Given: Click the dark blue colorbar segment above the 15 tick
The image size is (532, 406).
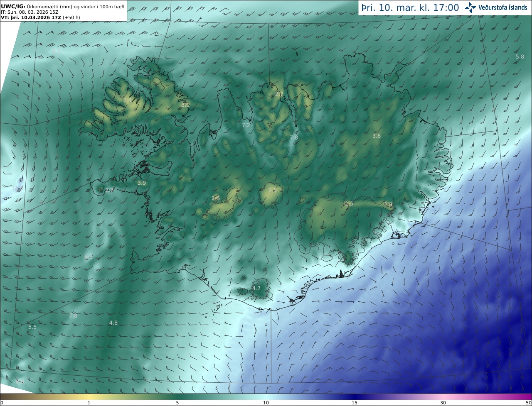Looking at the screenshot, I should (355, 396).
